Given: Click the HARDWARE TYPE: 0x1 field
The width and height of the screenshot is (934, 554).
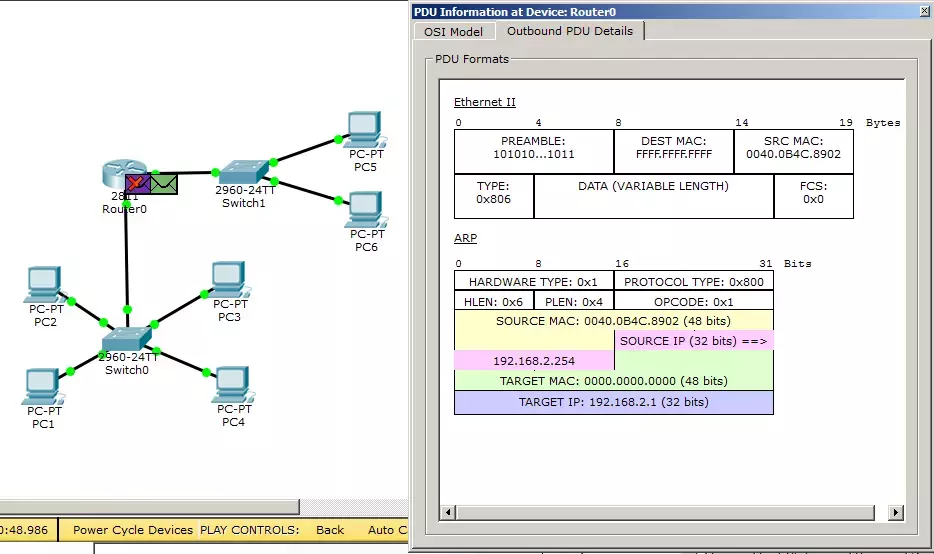Looking at the screenshot, I should [534, 281].
